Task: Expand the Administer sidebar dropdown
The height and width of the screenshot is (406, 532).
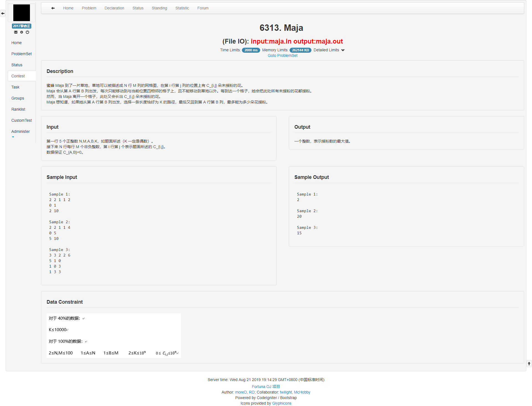Action: 21,132
